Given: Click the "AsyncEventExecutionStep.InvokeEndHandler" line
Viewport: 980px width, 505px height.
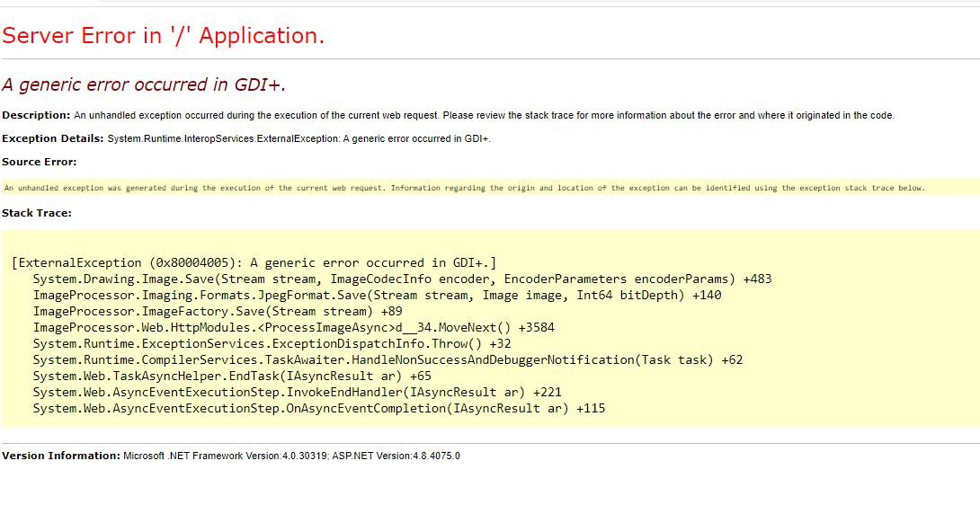Looking at the screenshot, I should (x=297, y=393).
